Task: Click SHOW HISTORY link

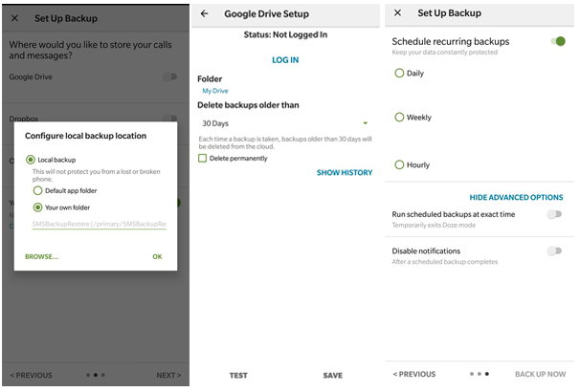Action: [x=345, y=172]
